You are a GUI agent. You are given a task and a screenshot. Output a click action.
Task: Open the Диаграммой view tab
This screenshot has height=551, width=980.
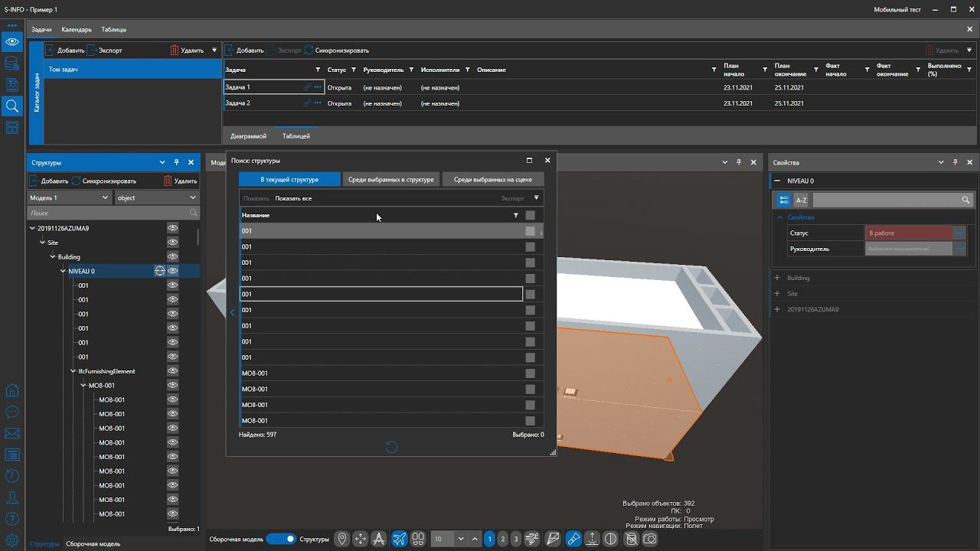pos(248,136)
